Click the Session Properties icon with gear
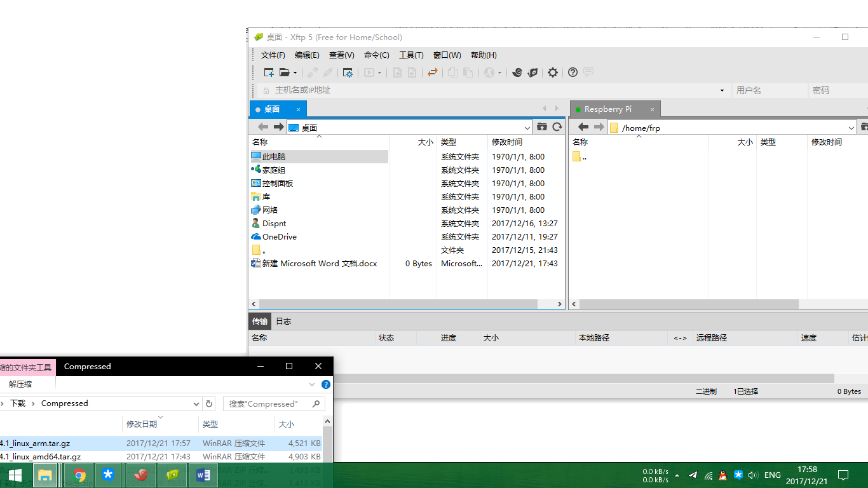Screen dimensions: 868x488 (x=348, y=72)
